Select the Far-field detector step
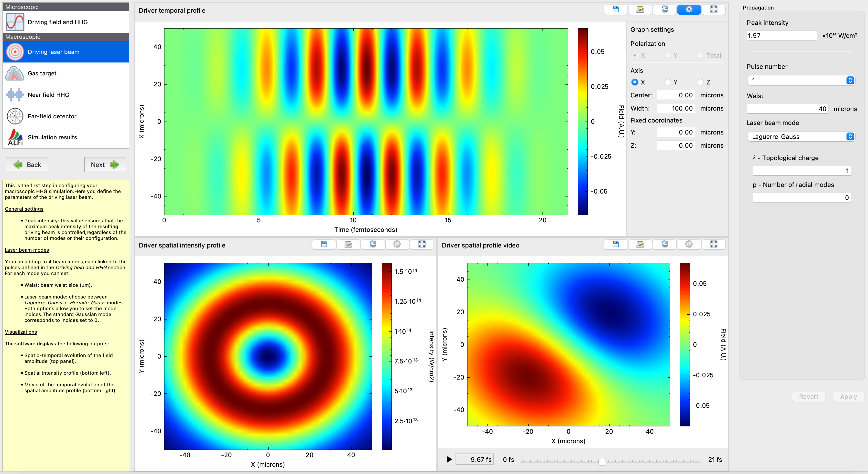The height and width of the screenshot is (474, 868). point(52,116)
